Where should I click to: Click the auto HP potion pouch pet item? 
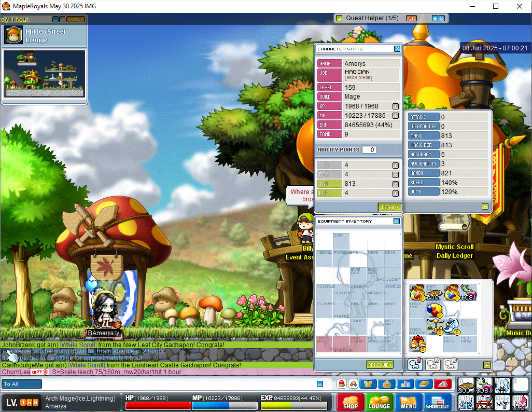coord(417,293)
